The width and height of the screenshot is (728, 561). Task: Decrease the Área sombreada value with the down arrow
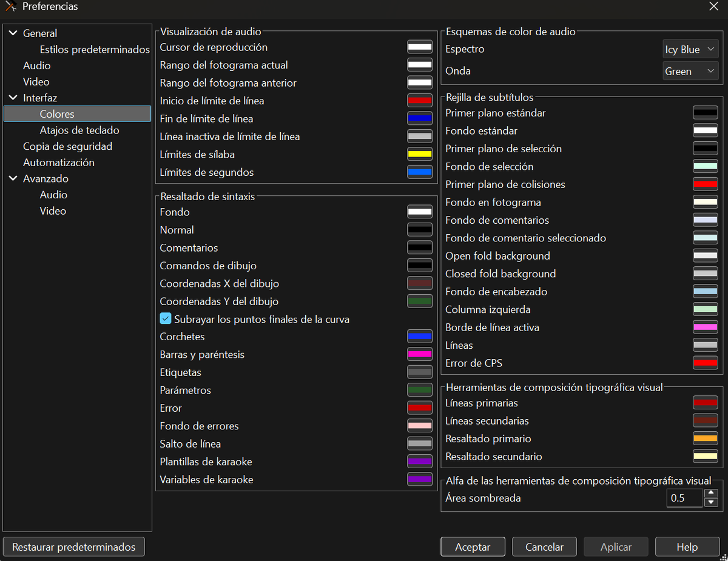tap(712, 502)
